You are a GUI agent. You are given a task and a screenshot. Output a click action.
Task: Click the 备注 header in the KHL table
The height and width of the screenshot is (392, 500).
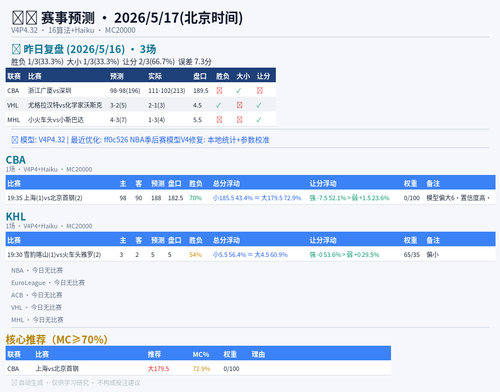(x=433, y=240)
